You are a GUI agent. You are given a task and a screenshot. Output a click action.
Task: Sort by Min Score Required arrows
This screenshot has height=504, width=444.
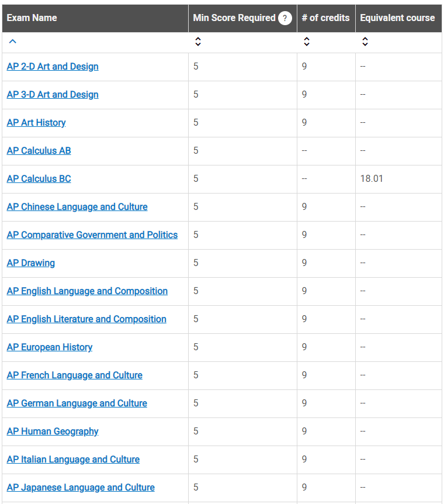click(x=198, y=42)
